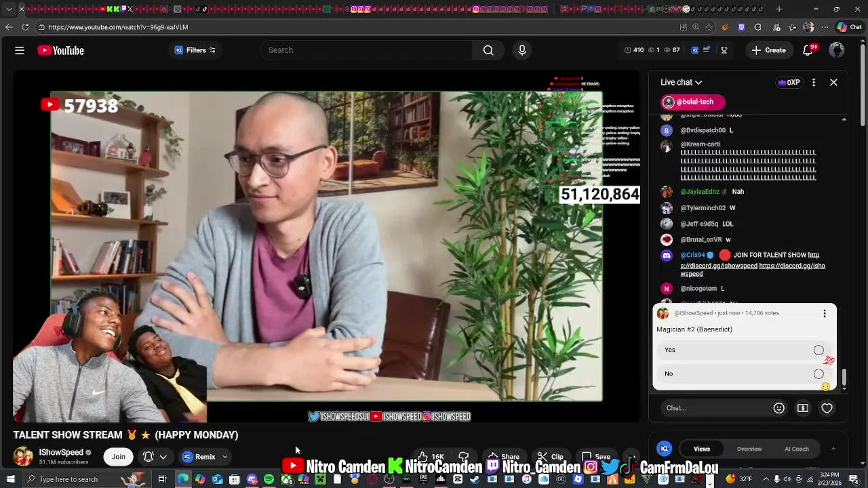868x488 pixels.
Task: Open subscription notification bell dropdown
Action: tap(155, 457)
